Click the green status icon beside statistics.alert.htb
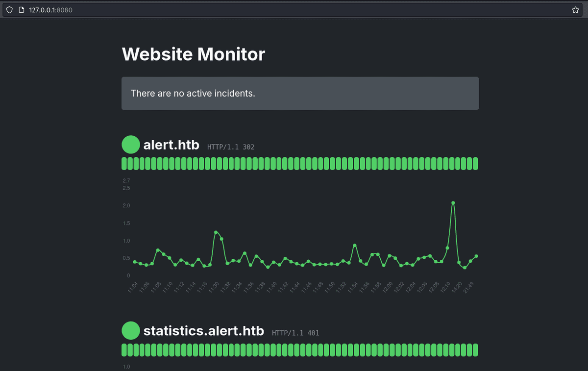Screen dimensions: 588x371 point(130,330)
